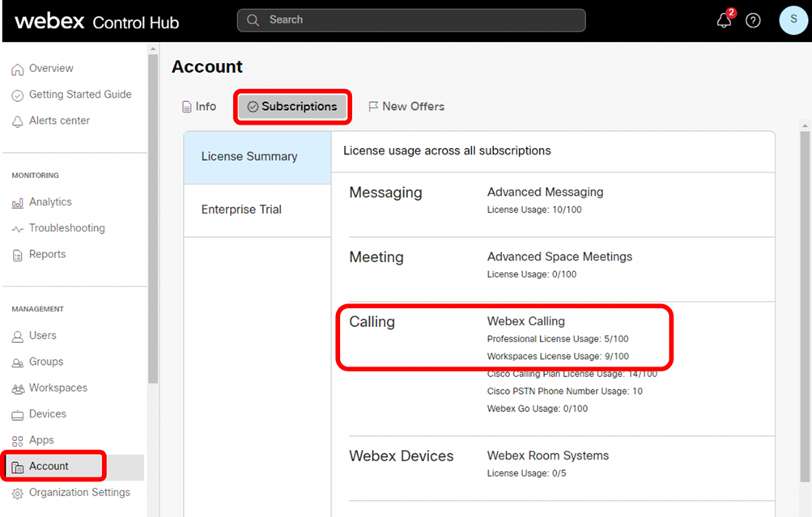Open the user profile avatar
Viewport: 812px width, 517px height.
click(793, 21)
